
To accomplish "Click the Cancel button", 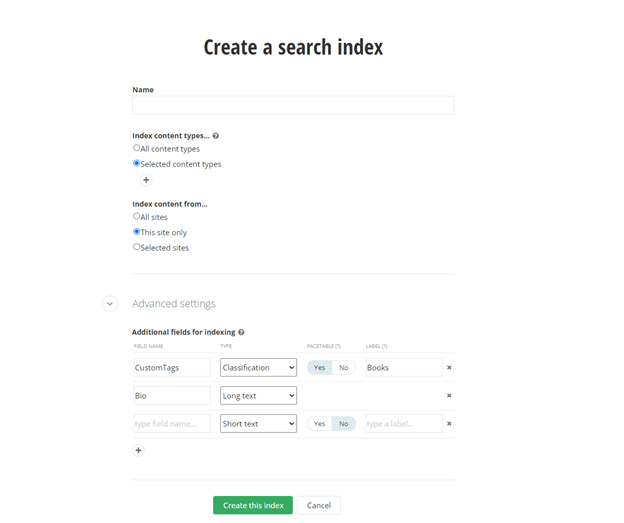I will (x=319, y=505).
